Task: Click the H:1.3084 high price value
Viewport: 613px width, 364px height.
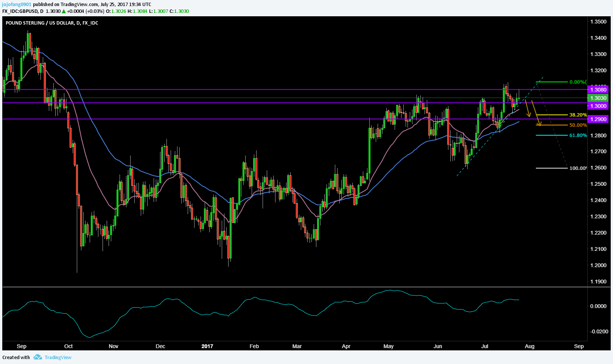Action: 138,11
